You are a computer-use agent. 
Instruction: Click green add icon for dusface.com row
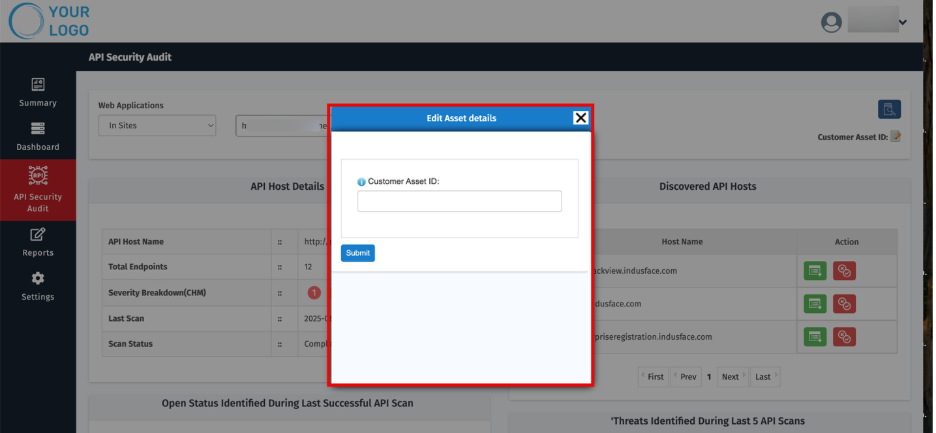coord(815,303)
